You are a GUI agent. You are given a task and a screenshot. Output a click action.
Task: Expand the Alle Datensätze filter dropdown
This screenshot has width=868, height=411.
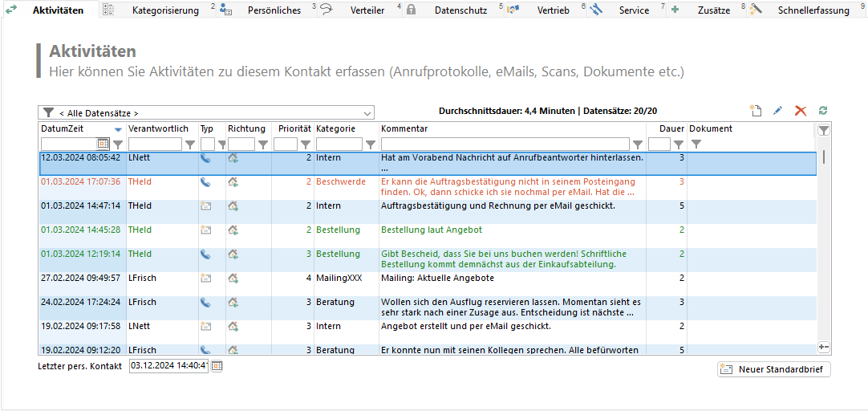coord(367,113)
